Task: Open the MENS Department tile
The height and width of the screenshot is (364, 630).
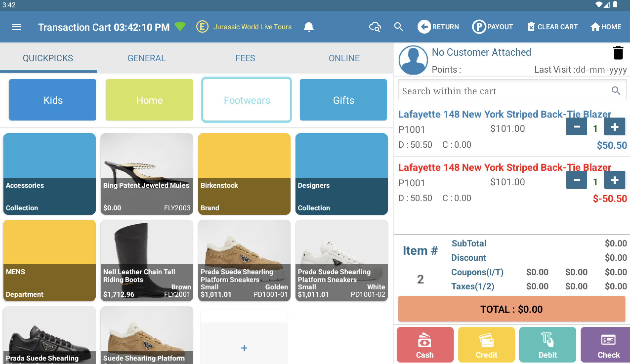Action: 49,261
